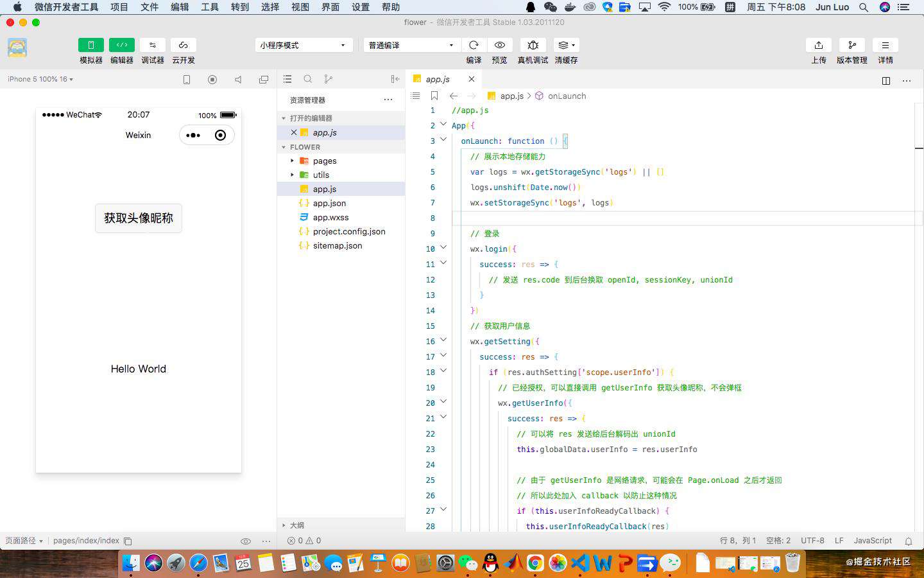
Task: Toggle the 调试器 debugger panel button
Action: [x=153, y=45]
